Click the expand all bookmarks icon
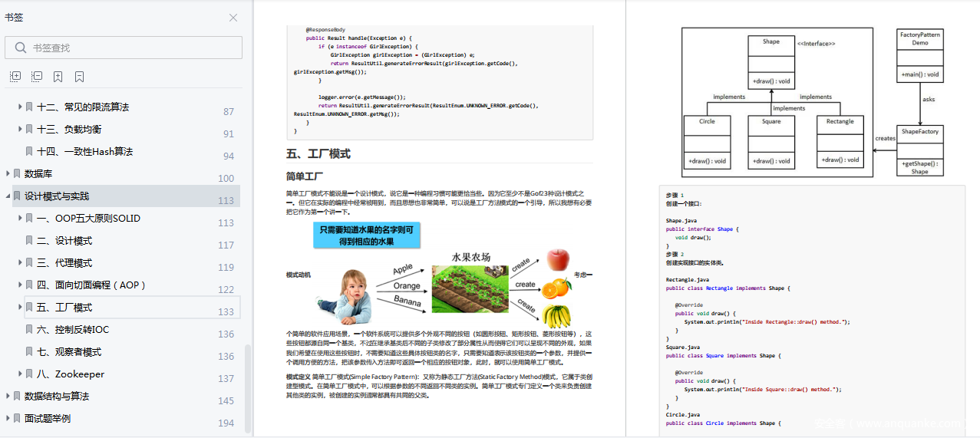980x438 pixels. pos(15,77)
